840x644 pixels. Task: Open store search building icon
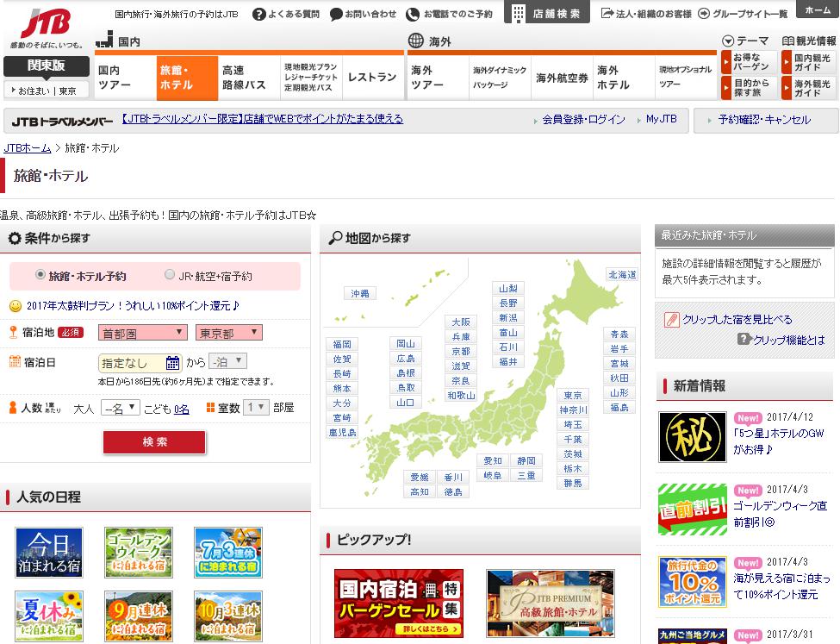(518, 14)
